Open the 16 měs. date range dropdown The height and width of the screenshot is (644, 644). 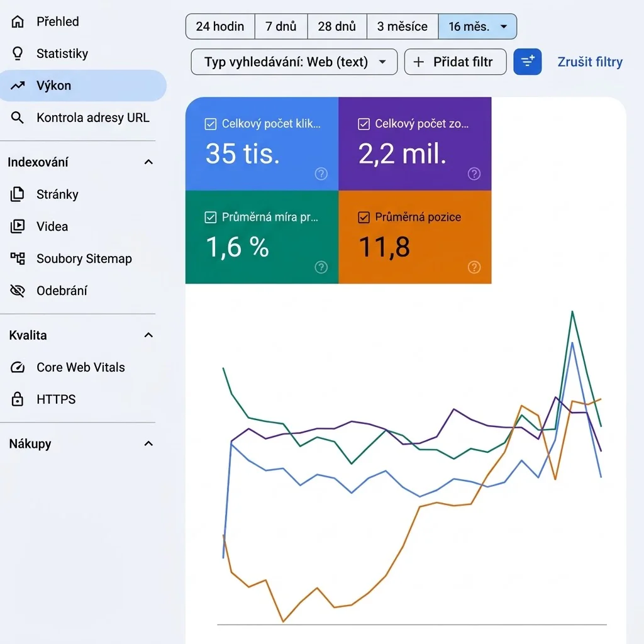pyautogui.click(x=477, y=26)
